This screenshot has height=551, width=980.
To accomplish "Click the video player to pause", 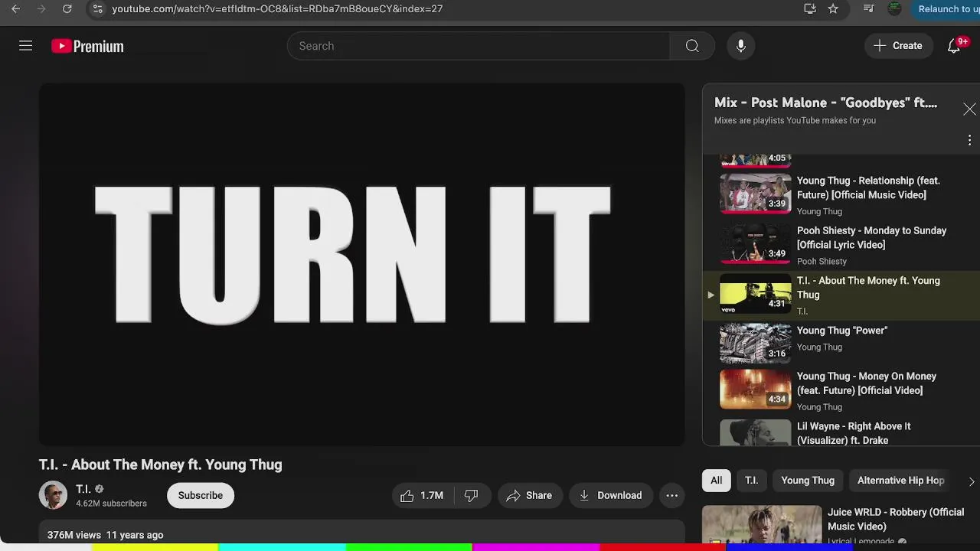I will click(x=361, y=264).
